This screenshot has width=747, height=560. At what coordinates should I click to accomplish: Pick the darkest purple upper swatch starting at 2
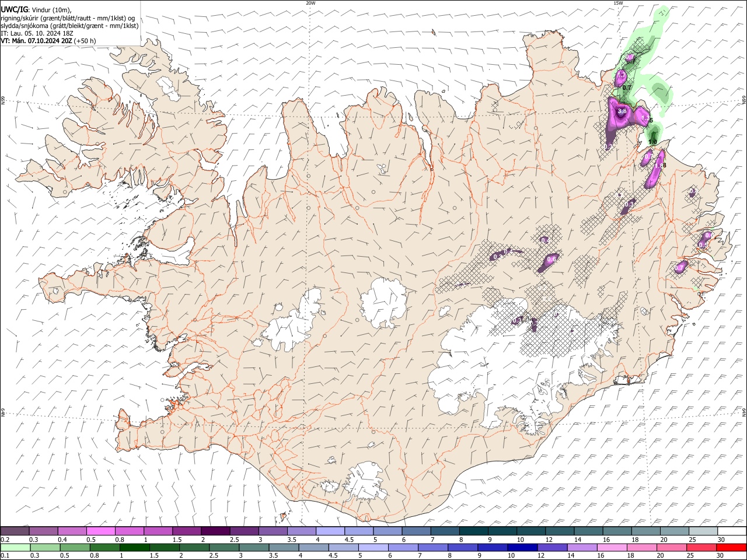215,531
